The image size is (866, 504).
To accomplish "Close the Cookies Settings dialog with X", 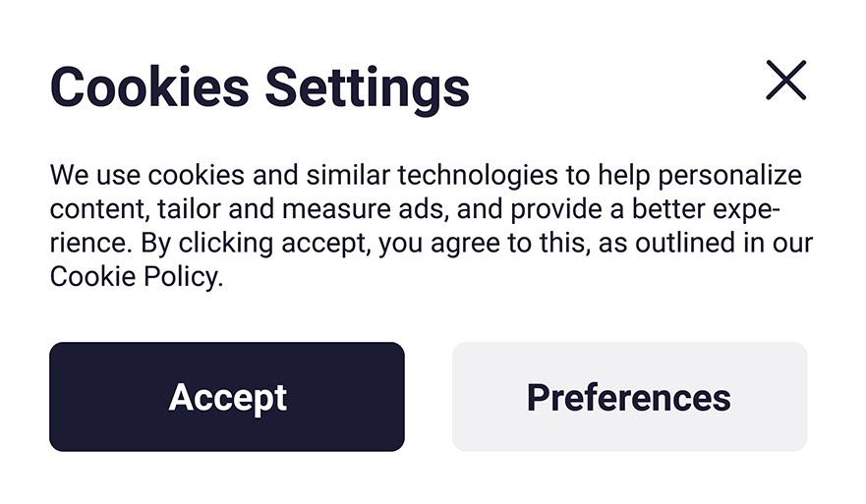I will point(785,81).
